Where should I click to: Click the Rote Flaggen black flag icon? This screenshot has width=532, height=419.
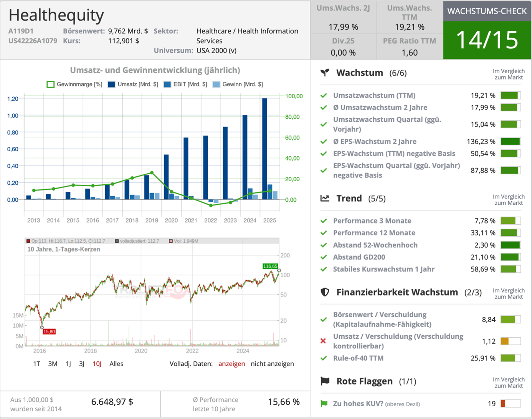pos(325,381)
